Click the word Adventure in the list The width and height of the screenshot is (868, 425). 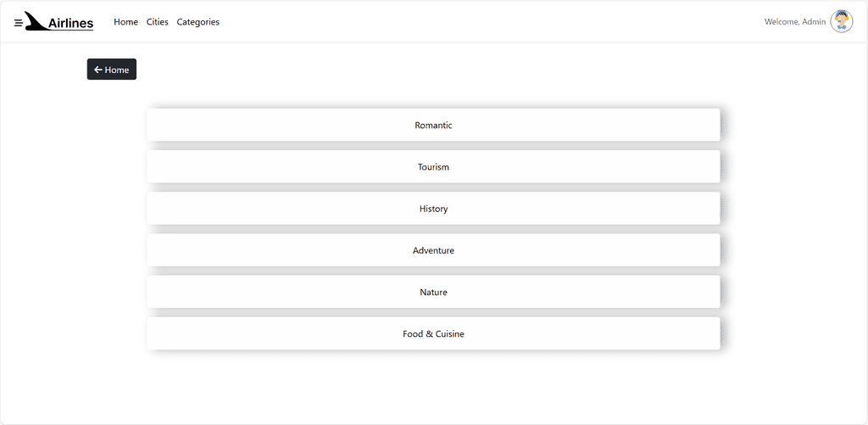point(433,251)
